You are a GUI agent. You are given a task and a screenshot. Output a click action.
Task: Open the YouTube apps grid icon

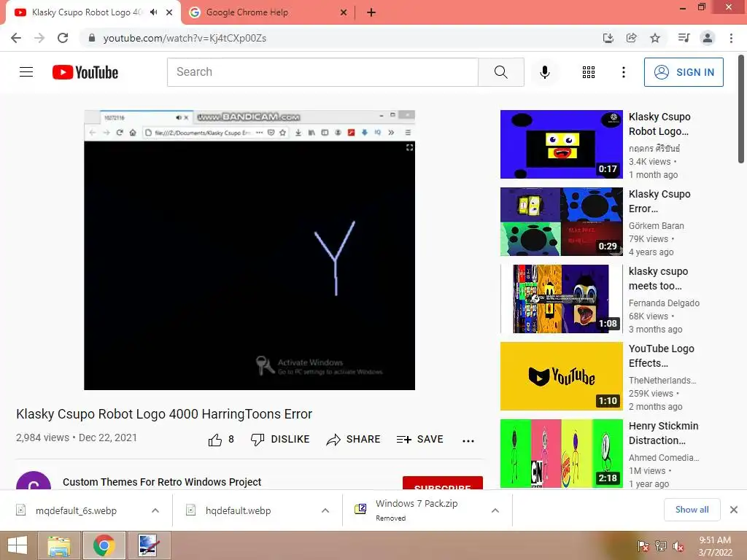(x=589, y=72)
